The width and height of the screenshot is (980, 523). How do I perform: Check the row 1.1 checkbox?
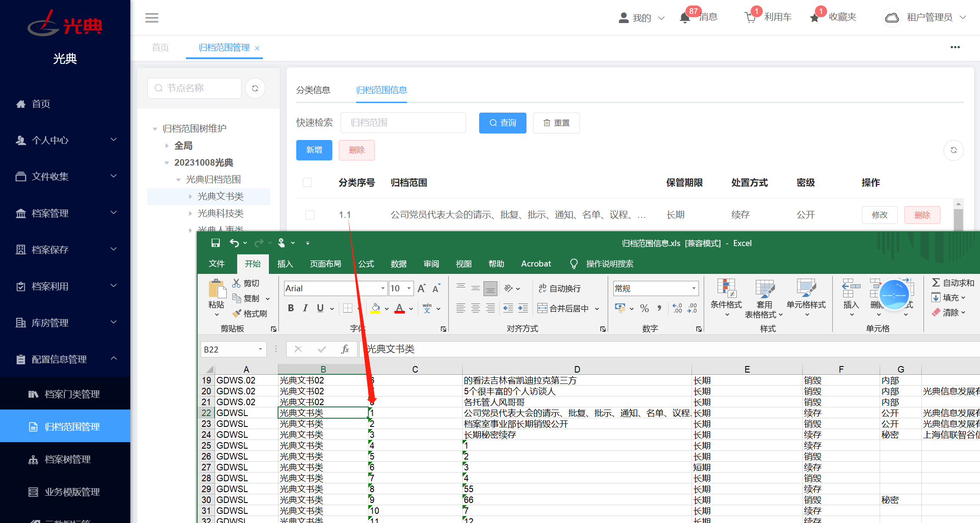[310, 215]
